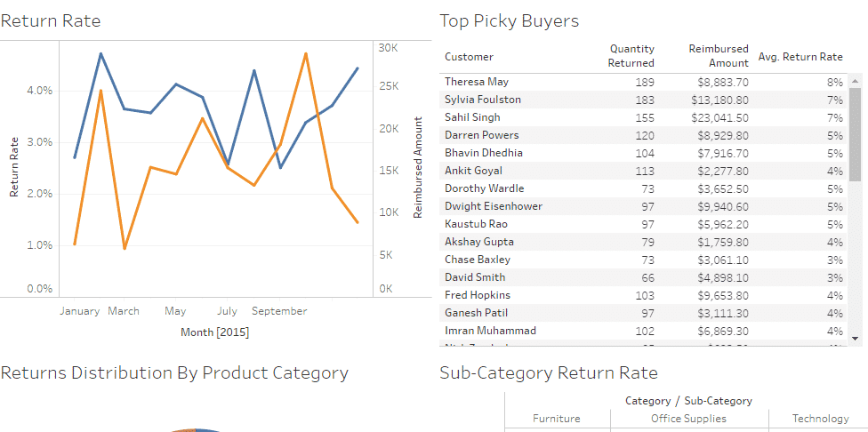Select the Theresa May customer row
Image resolution: width=868 pixels, height=432 pixels.
(477, 82)
